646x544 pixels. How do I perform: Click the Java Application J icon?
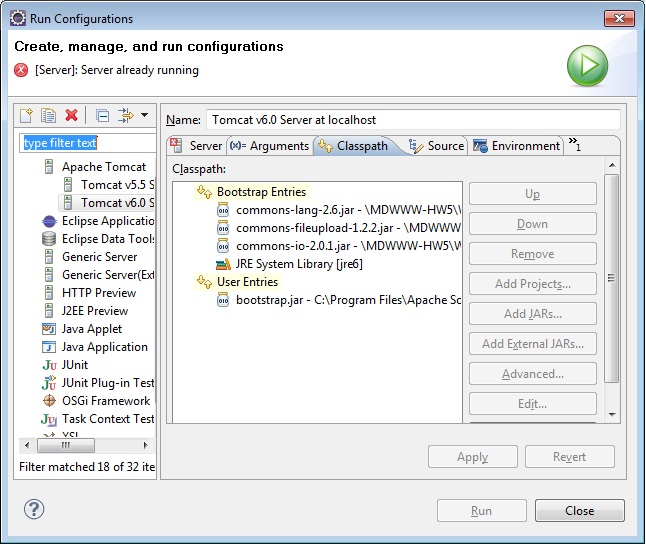49,347
